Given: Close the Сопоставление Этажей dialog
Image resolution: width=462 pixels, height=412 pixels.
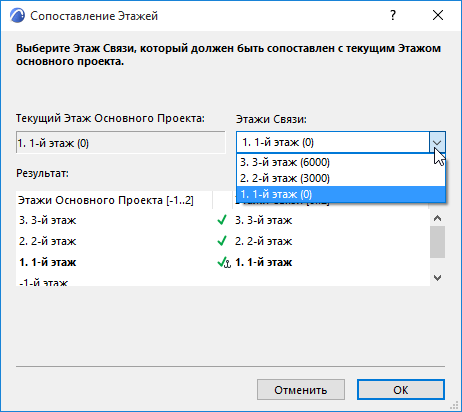Looking at the screenshot, I should coord(438,15).
